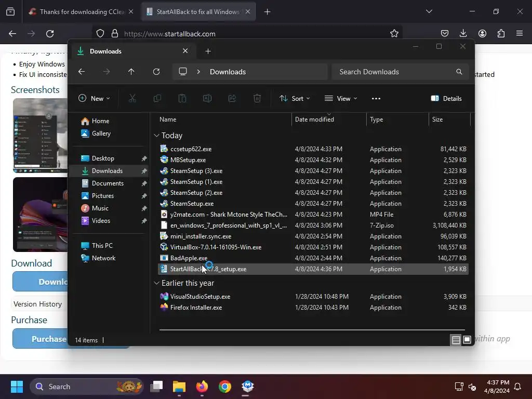Click the blue Download button on webpage
The width and height of the screenshot is (532, 399).
tap(40, 282)
